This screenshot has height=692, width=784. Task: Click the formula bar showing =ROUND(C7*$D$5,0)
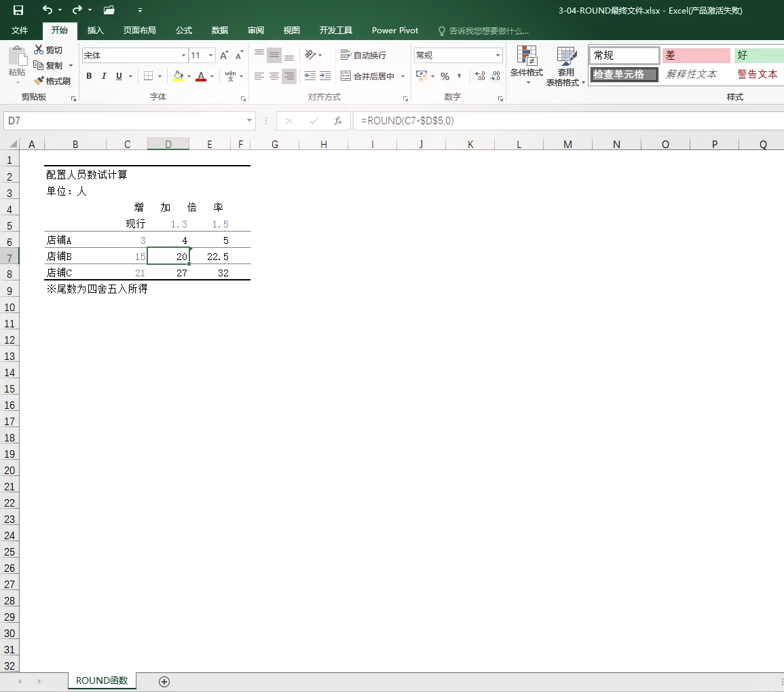tap(568, 121)
